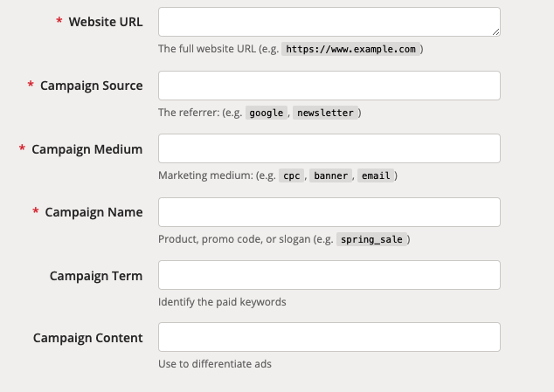Click the spring_sale example code tag

[371, 239]
